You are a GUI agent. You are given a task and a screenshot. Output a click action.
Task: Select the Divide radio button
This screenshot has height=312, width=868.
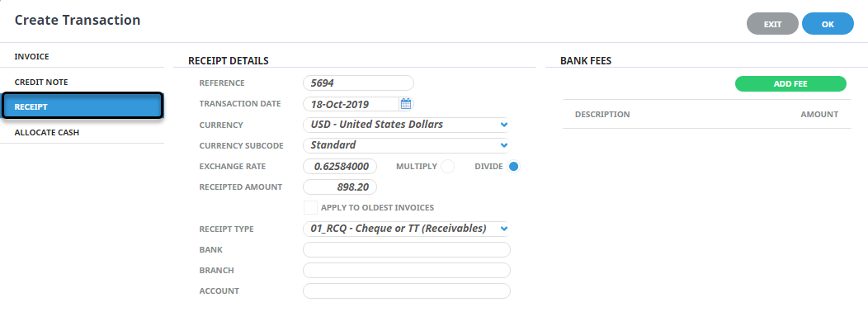(x=513, y=166)
